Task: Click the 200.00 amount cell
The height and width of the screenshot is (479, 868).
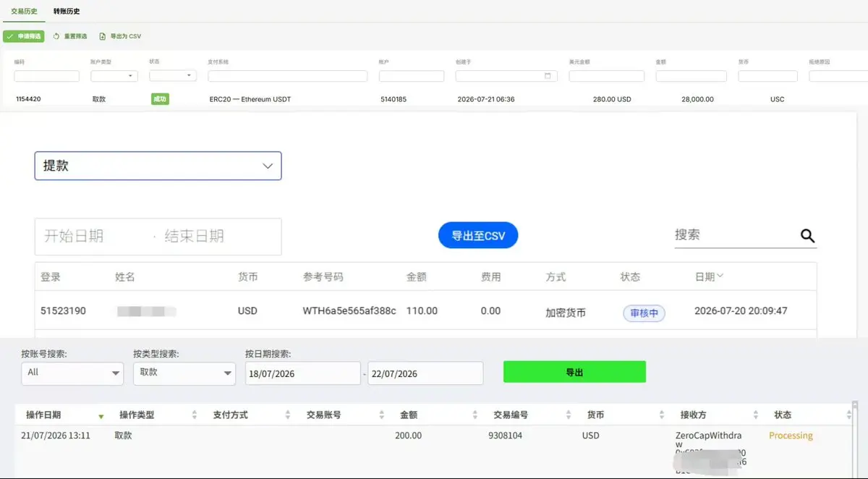Action: [408, 436]
